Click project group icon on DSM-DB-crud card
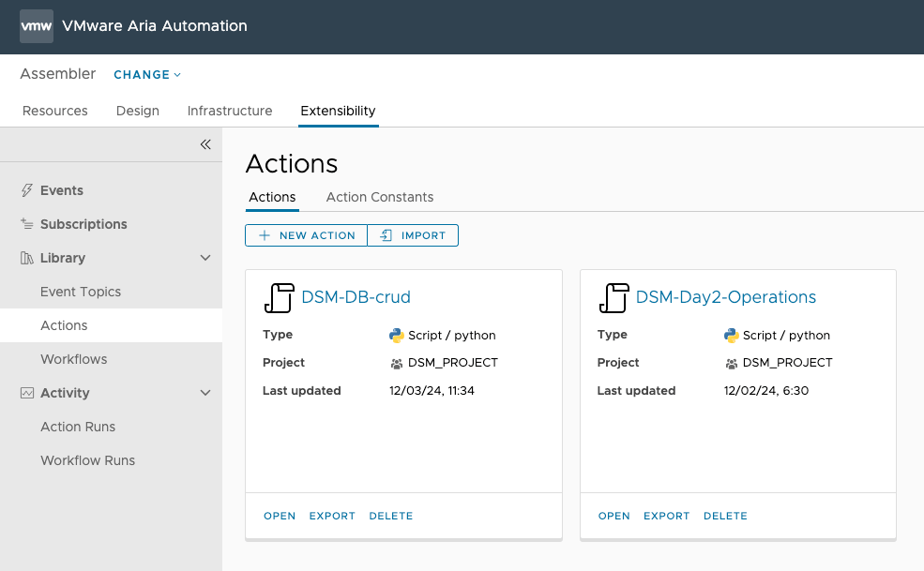 coord(397,364)
